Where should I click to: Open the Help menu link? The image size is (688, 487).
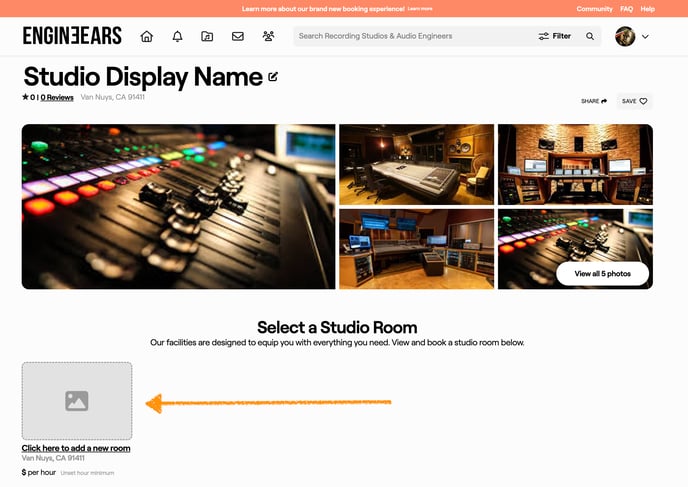click(x=648, y=8)
